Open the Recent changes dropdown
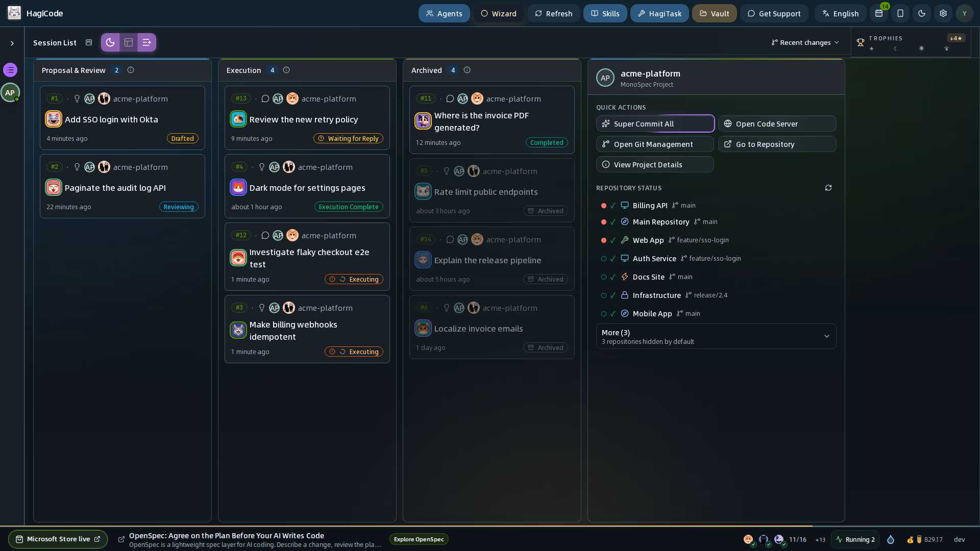Screen dimensions: 980x551 [805, 42]
